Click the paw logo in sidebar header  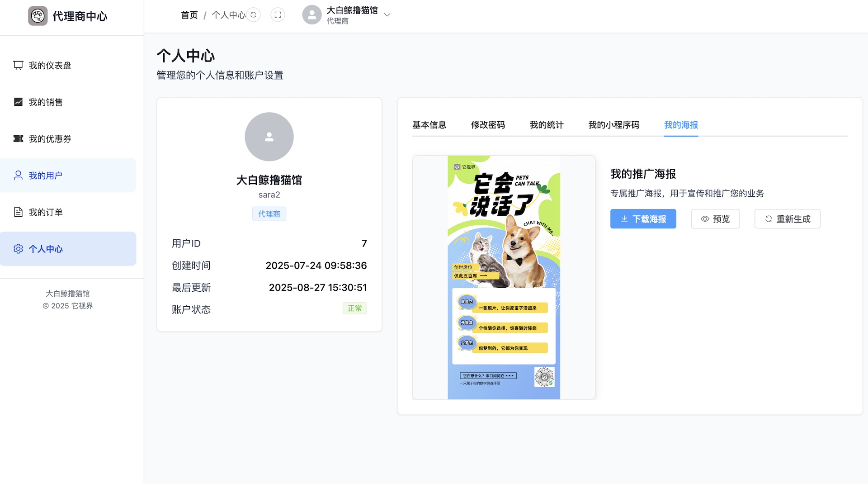click(x=38, y=16)
